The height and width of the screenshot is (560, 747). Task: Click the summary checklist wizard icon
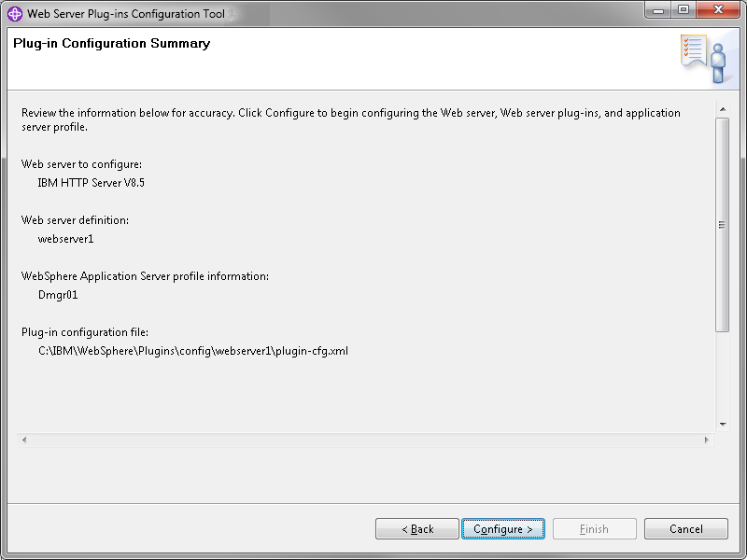click(x=703, y=58)
